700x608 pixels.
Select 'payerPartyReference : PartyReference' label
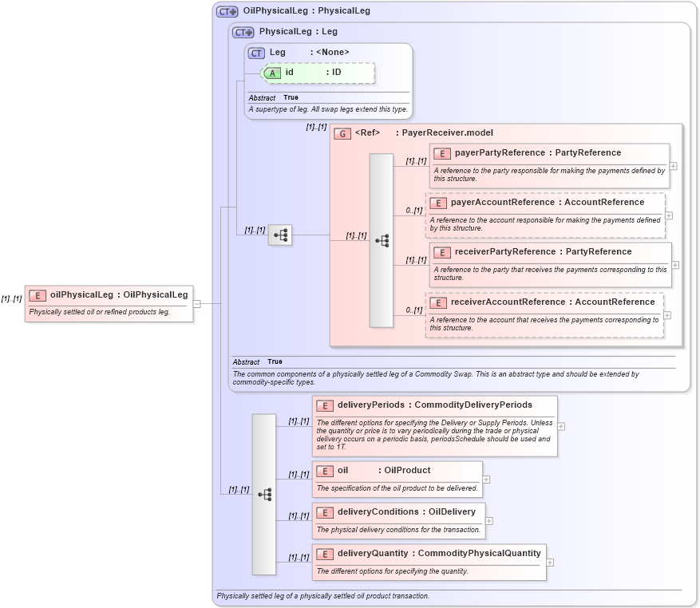(x=538, y=152)
